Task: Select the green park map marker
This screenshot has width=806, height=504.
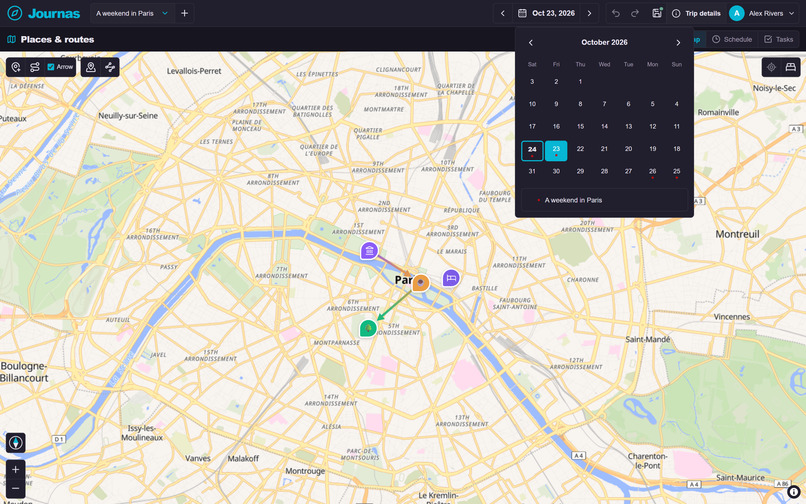Action: coord(368,328)
